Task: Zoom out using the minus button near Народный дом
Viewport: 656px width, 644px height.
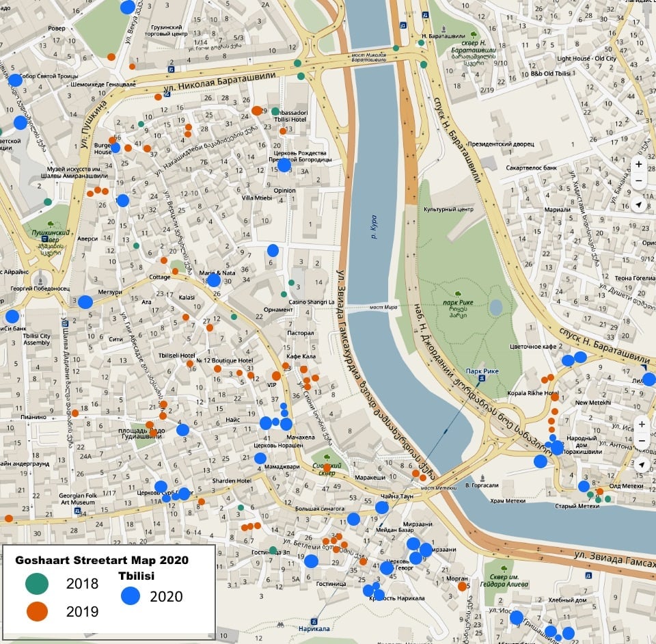Action: (x=642, y=441)
